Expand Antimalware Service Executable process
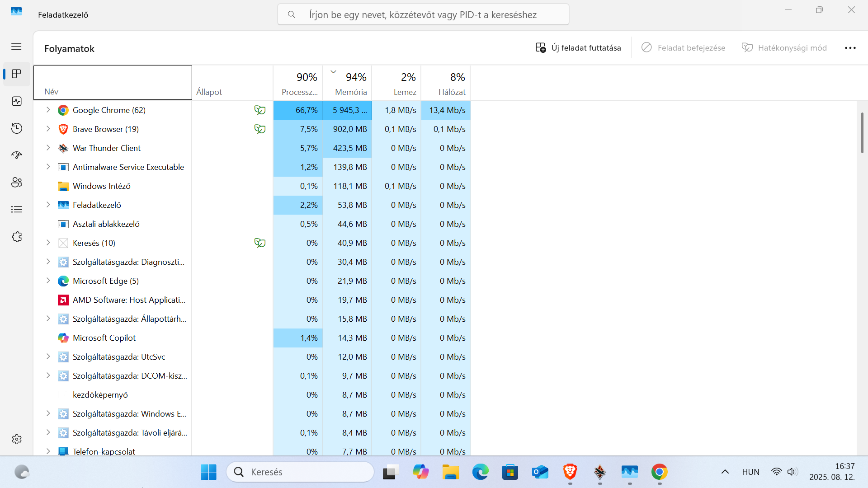 [48, 167]
